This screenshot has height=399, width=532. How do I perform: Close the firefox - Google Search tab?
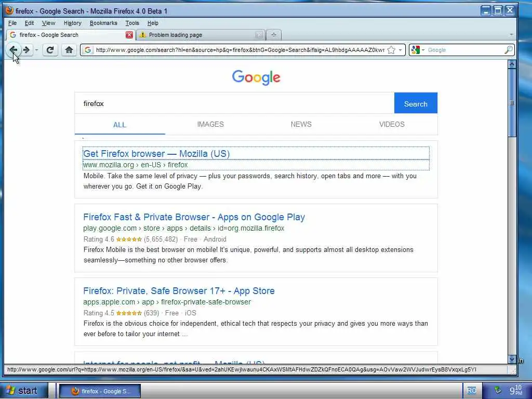129,35
